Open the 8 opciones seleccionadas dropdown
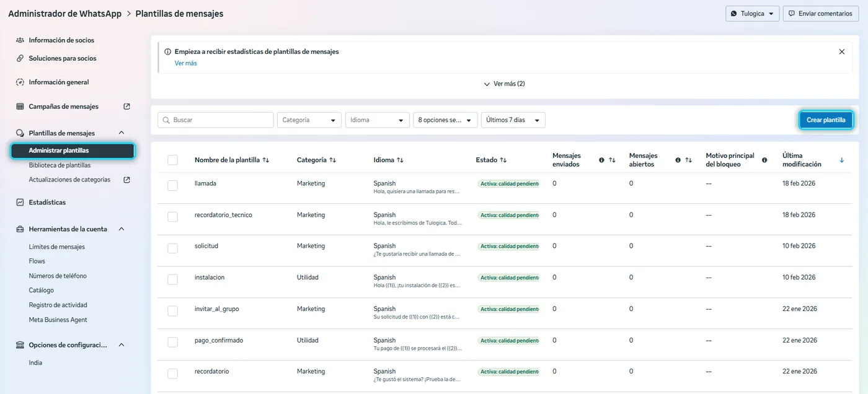 point(446,120)
